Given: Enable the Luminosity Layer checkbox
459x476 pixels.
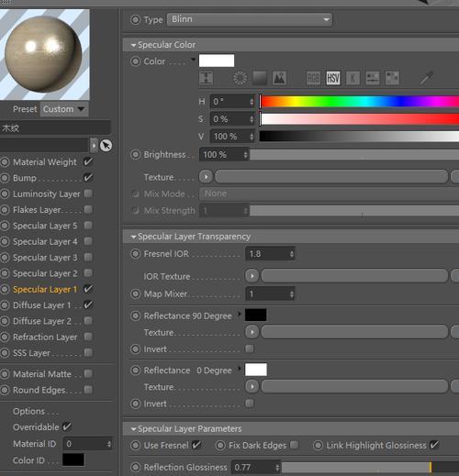Looking at the screenshot, I should click(88, 194).
